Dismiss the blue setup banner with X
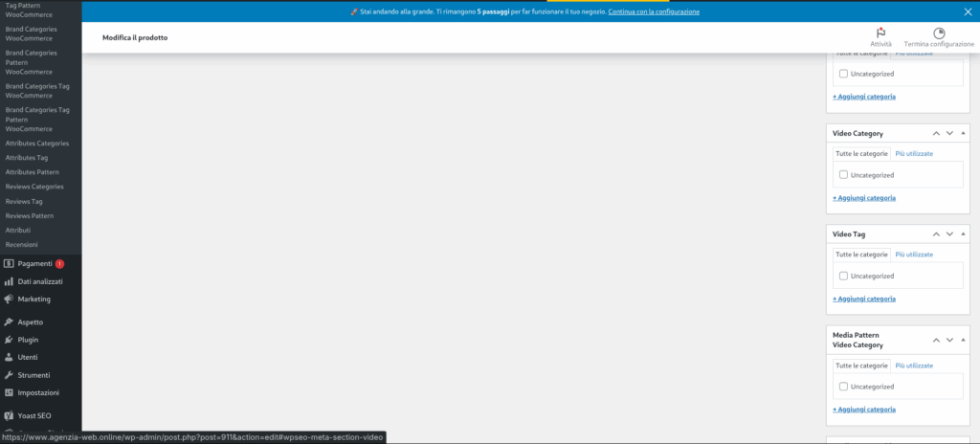This screenshot has height=444, width=980. point(969,11)
